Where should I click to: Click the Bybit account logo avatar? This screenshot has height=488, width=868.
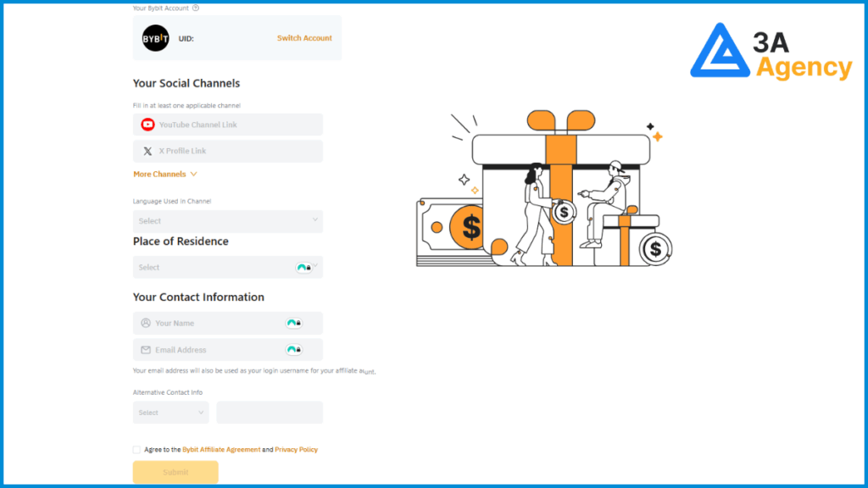click(x=156, y=38)
